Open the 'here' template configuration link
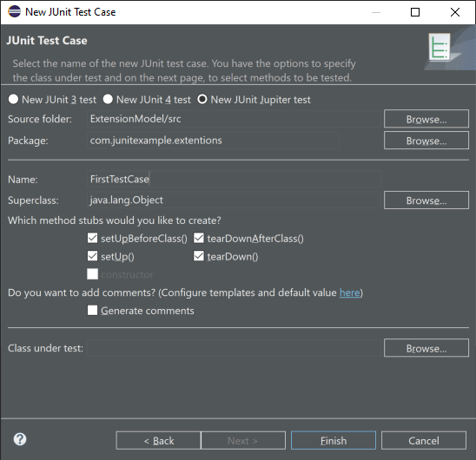 coord(349,292)
